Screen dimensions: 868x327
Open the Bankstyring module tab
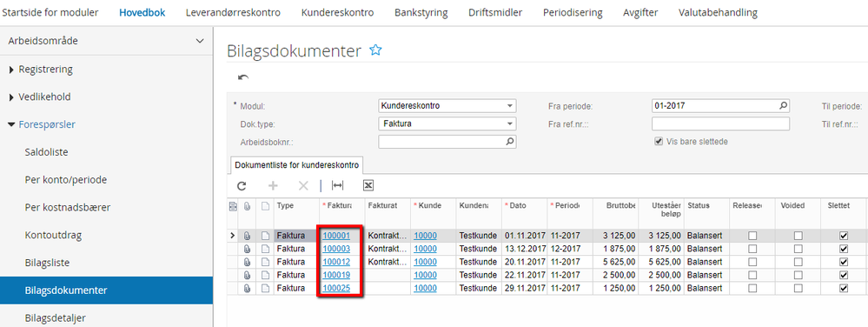pos(421,12)
